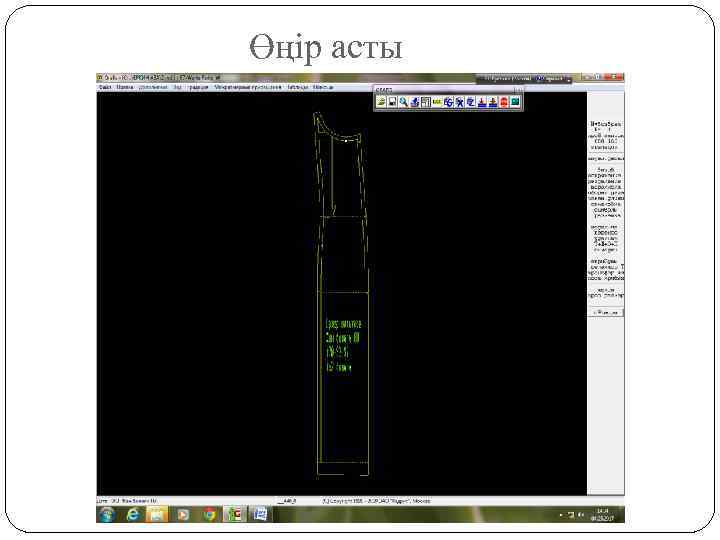Click the red icon in floating toolbar
The height and width of the screenshot is (540, 720).
tap(504, 102)
